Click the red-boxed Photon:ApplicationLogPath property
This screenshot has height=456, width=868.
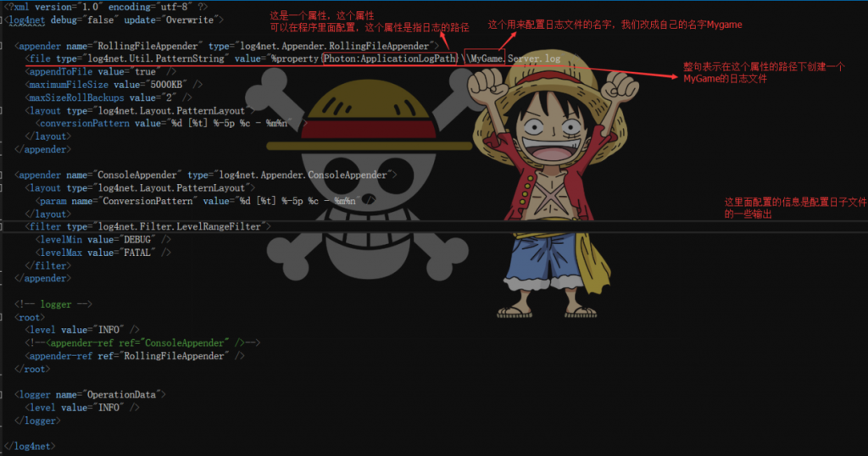pyautogui.click(x=389, y=58)
